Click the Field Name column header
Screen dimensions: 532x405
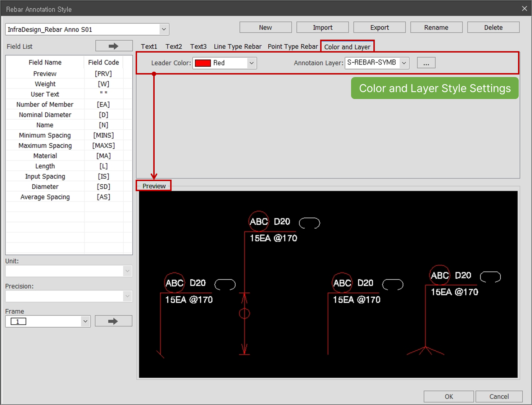45,62
